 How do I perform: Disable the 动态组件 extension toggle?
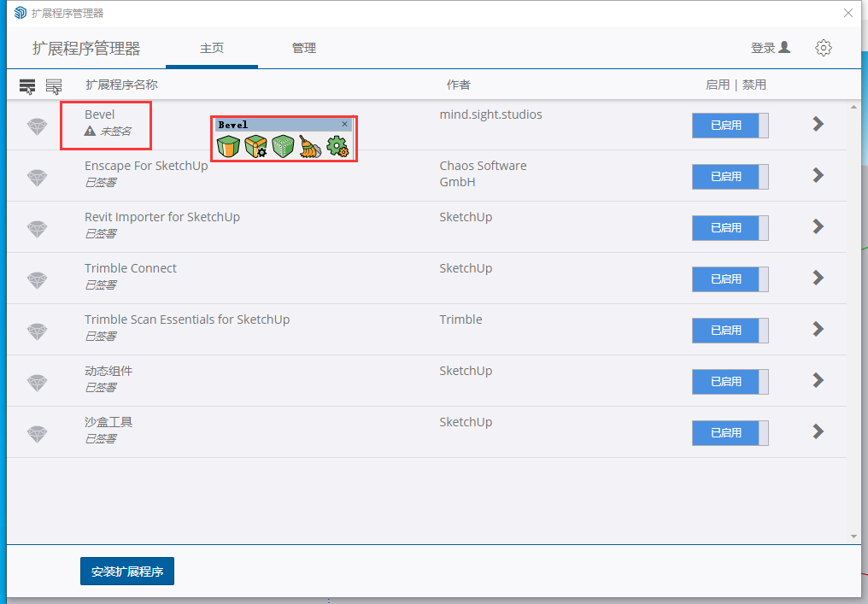[730, 381]
